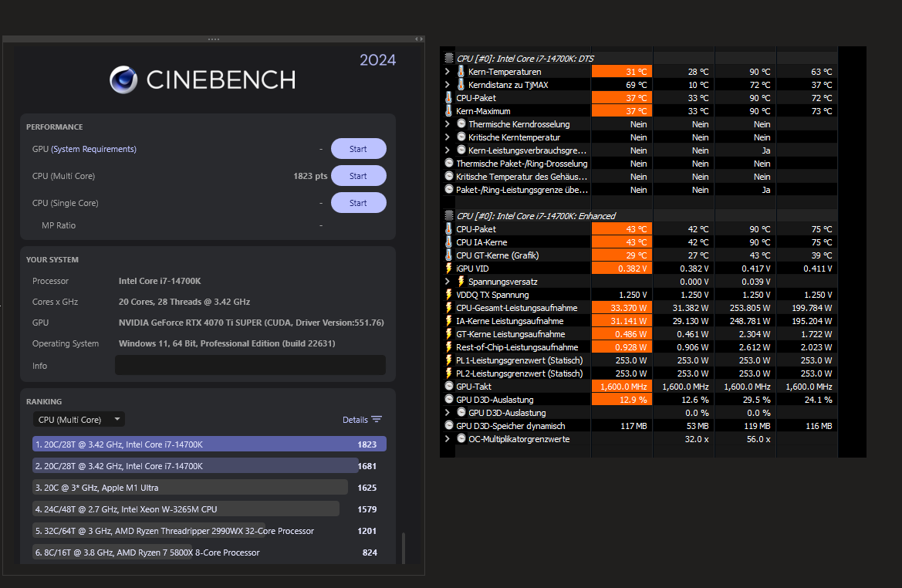Click thermometer icon of CPU GT-Kerne (Grafik)

[x=449, y=255]
